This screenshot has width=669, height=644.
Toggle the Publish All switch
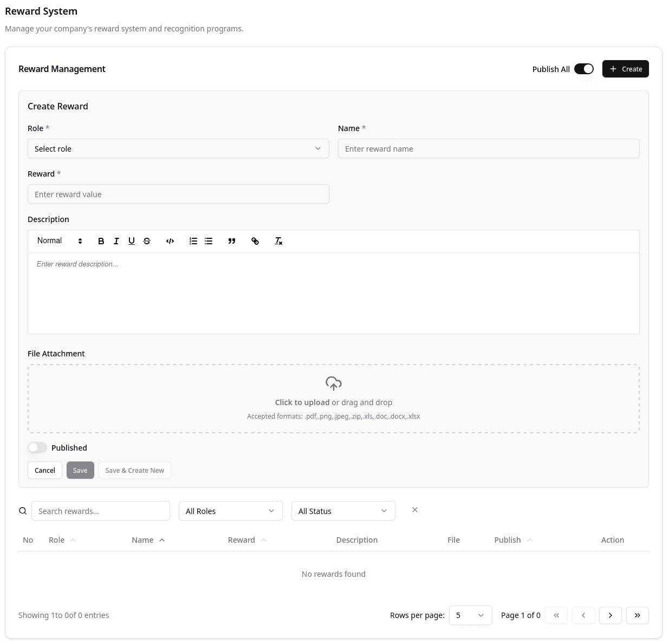click(584, 69)
